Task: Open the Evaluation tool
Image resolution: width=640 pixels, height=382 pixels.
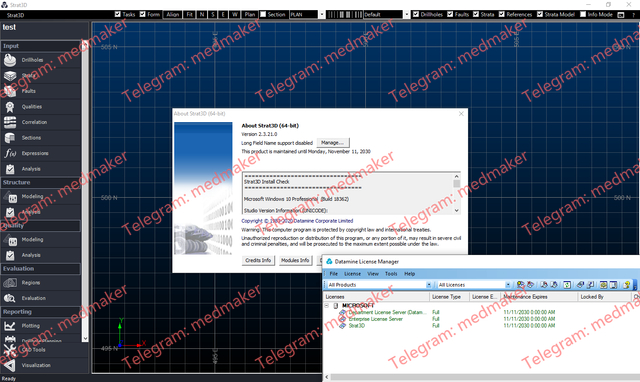Action: point(40,298)
